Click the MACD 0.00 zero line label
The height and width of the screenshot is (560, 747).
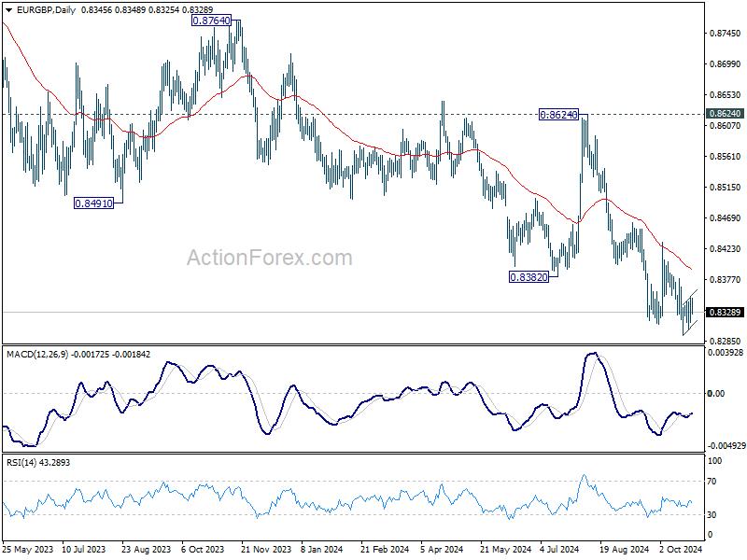pyautogui.click(x=716, y=393)
